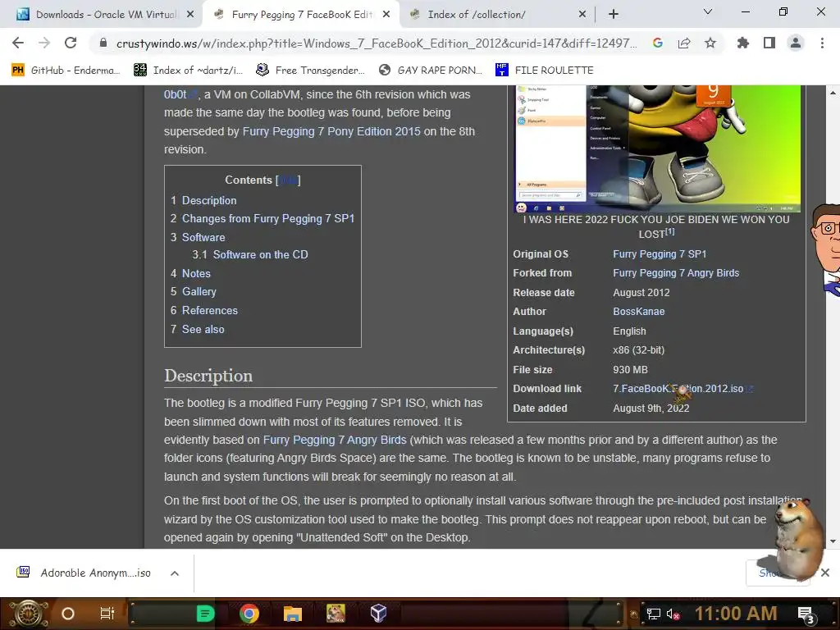840x630 pixels.
Task: Open the GitHub - Enderma bookmark
Action: point(66,71)
